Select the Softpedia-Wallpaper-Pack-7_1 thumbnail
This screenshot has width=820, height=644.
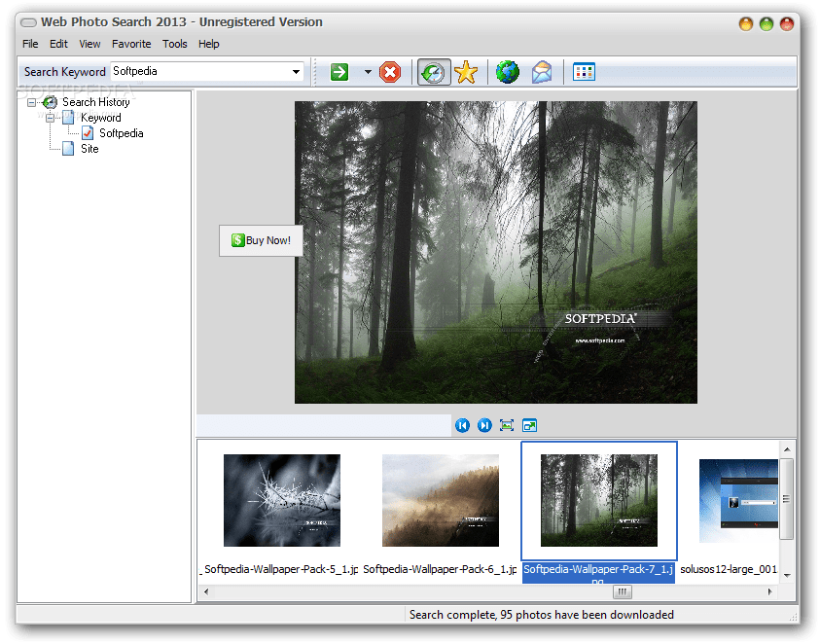599,501
